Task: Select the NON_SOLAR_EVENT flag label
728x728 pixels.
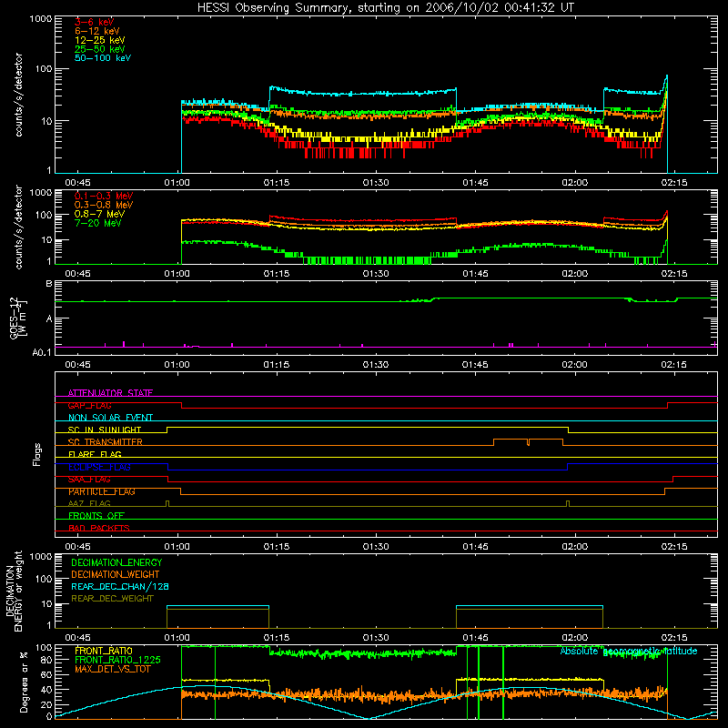Action: pos(110,418)
